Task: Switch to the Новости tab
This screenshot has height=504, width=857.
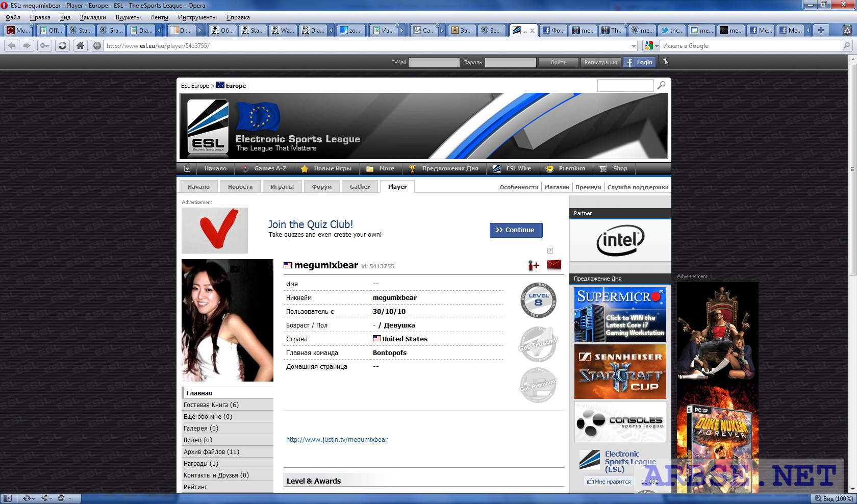Action: [240, 187]
